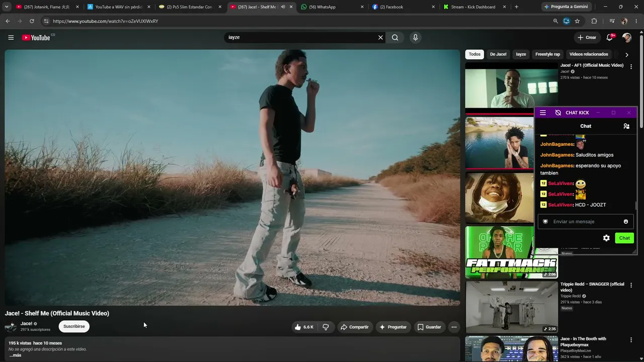Viewport: 644px width, 362px height.
Task: Switch to the Jotanirk, Flame browser tab
Action: 47,7
